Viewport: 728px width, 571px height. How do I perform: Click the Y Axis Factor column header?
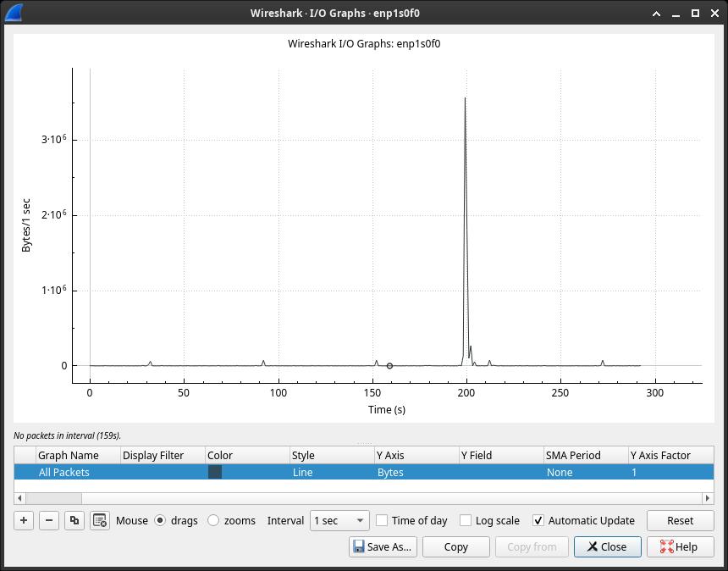tap(671, 455)
